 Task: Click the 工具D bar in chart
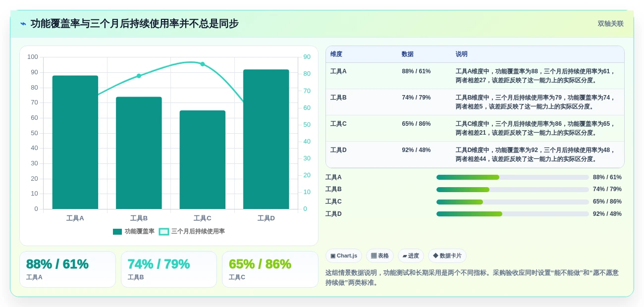(x=266, y=139)
